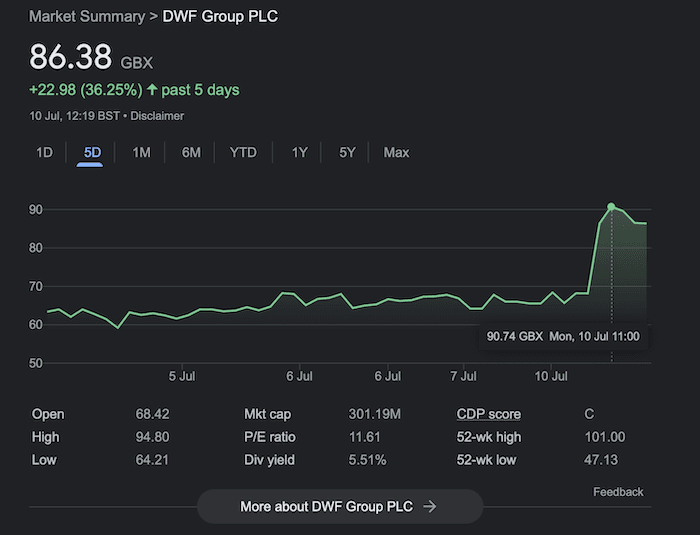Select the 5Y time range tab

click(x=347, y=153)
